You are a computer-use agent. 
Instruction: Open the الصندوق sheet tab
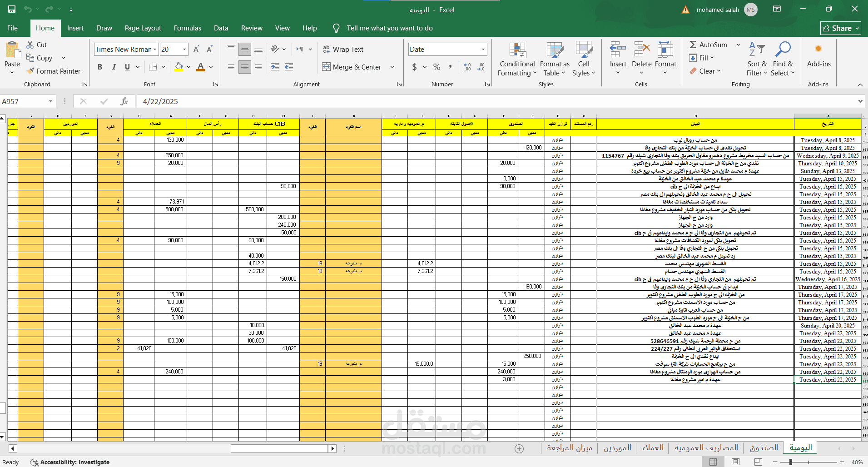(764, 448)
